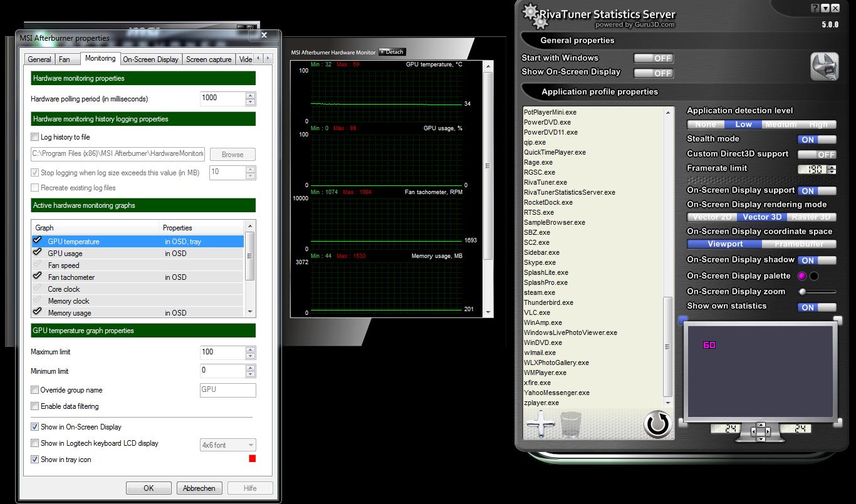
Task: Set detection level to High
Action: click(818, 125)
